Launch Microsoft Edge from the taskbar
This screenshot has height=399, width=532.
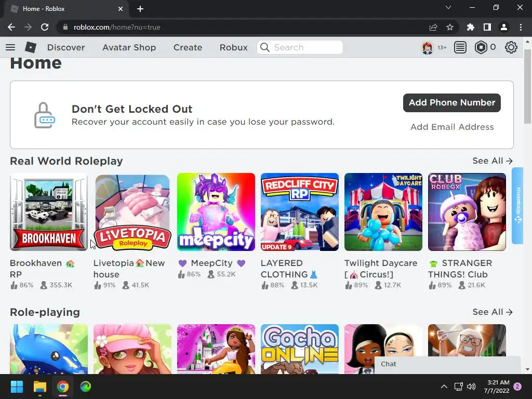[x=86, y=387]
